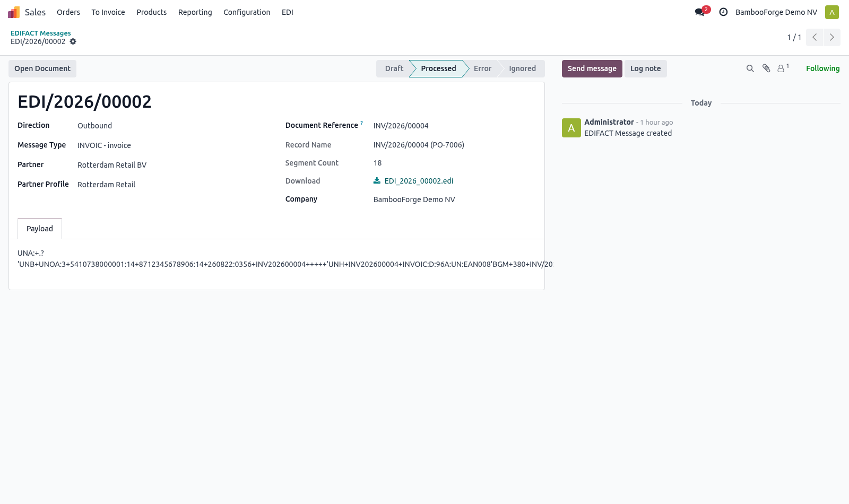Click Administrator's avatar in chatter message
This screenshot has width=849, height=504.
tap(571, 128)
